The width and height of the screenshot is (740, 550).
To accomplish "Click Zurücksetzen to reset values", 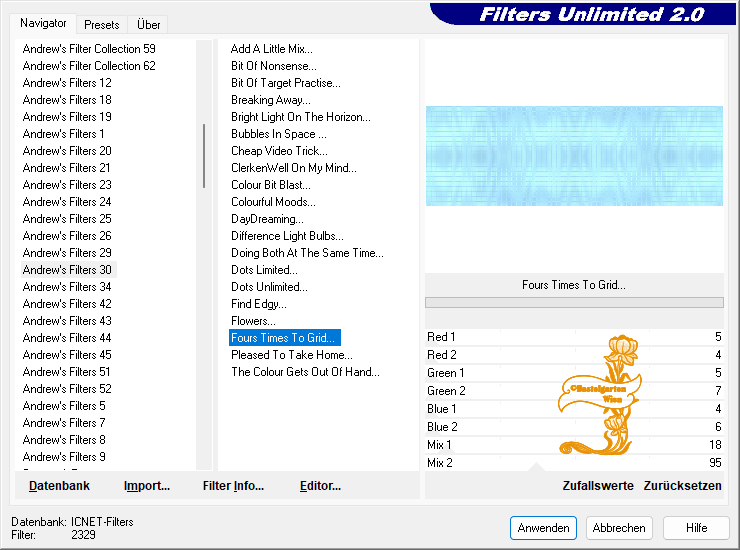I will (x=682, y=486).
